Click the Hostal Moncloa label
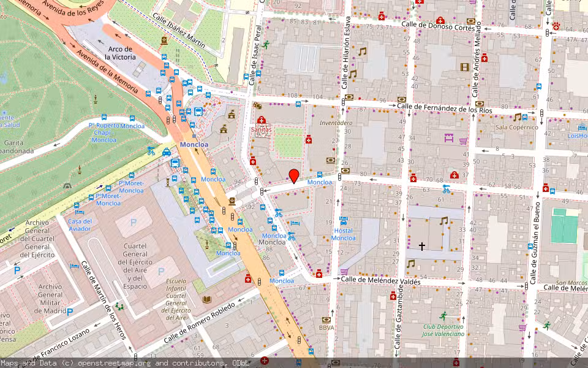 [343, 234]
